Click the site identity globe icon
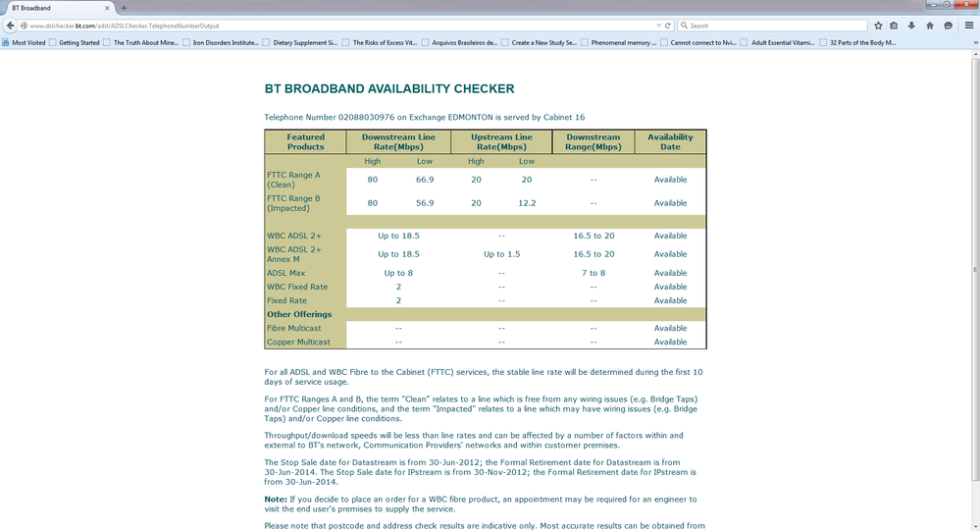The image size is (980, 531). [24, 26]
